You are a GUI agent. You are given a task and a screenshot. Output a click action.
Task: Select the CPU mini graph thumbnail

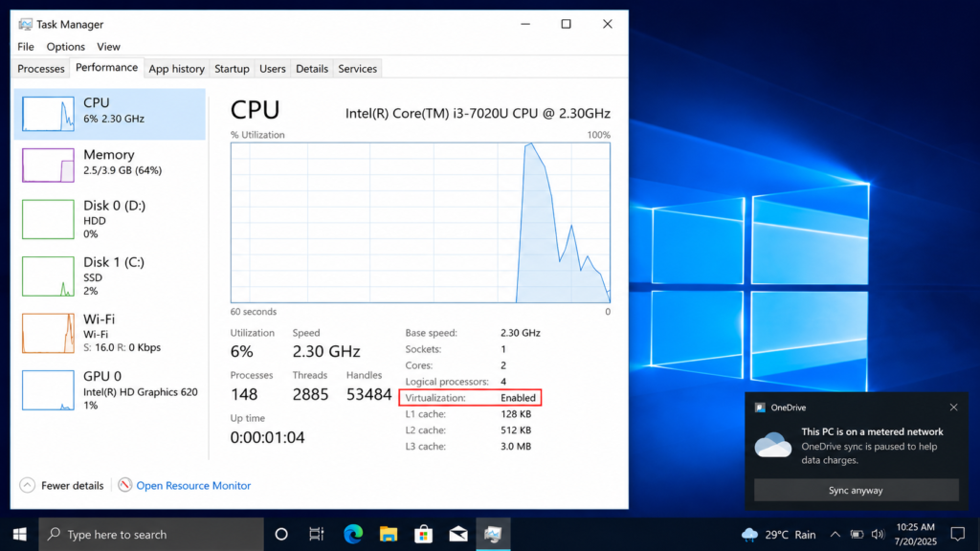[48, 114]
